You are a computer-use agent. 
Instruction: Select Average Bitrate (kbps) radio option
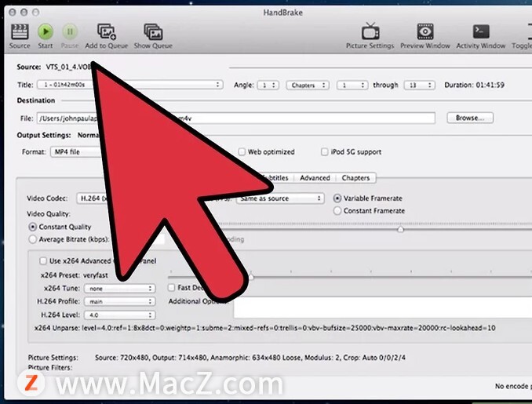pos(33,239)
